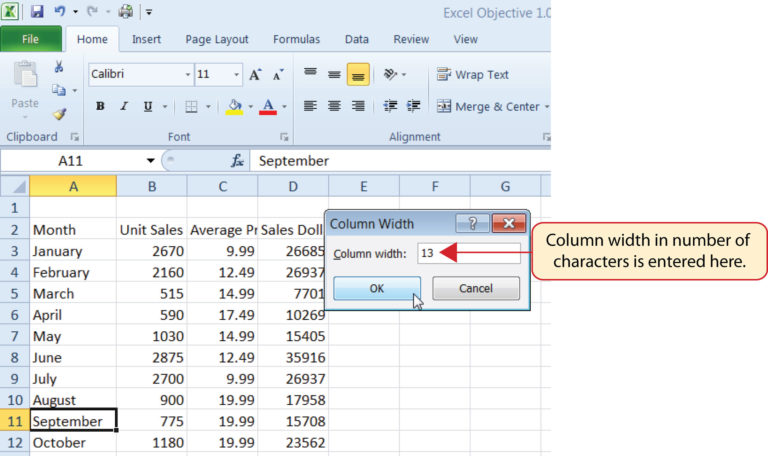Open the Formulas ribbon tab
Viewport: 768px width, 456px height.
coord(297,39)
